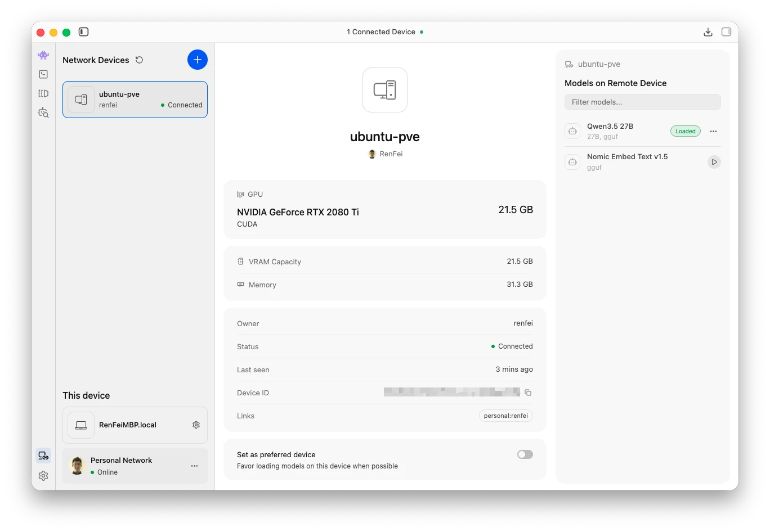770x532 pixels.
Task: Open the app settings gear
Action: (x=43, y=475)
